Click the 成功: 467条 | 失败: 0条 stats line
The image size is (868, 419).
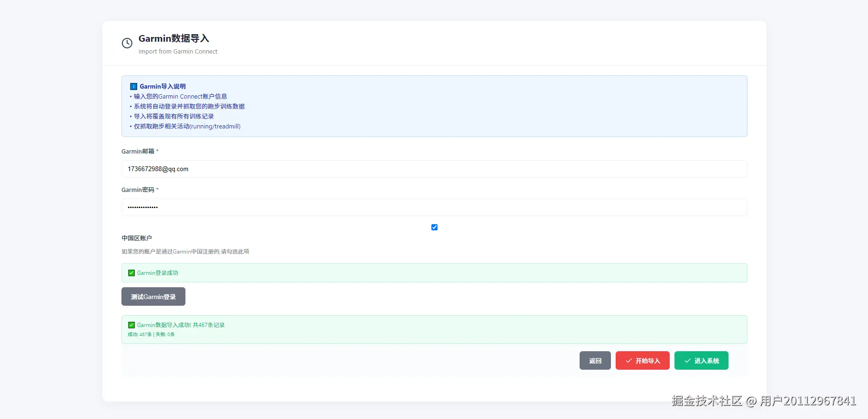(151, 335)
